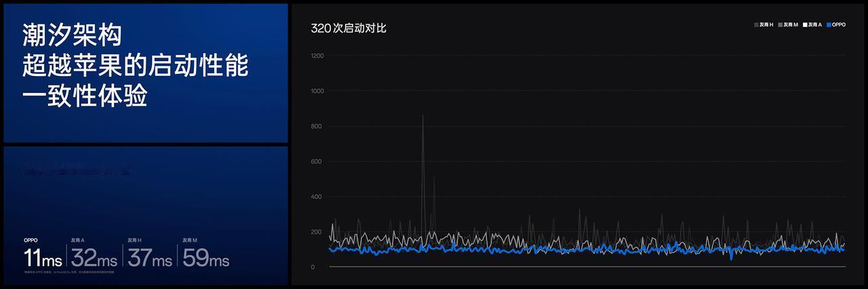Click the 800 y-axis label
The image size is (868, 289).
pos(317,126)
